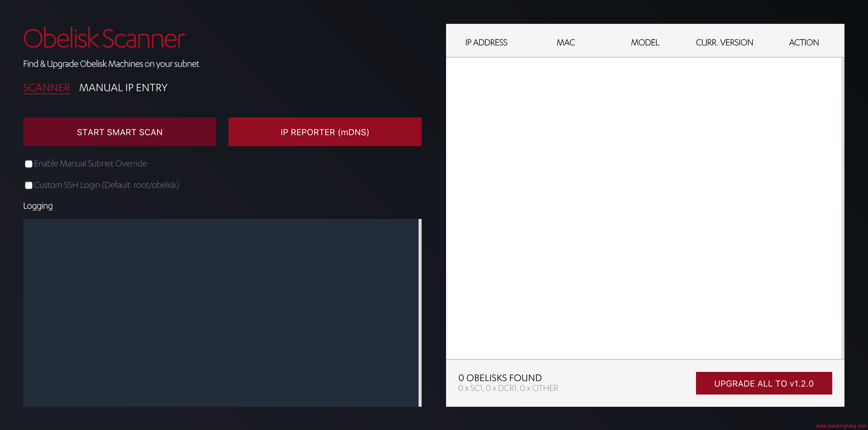Click the MODEL column header
Screen dimensions: 868x430
click(x=645, y=43)
